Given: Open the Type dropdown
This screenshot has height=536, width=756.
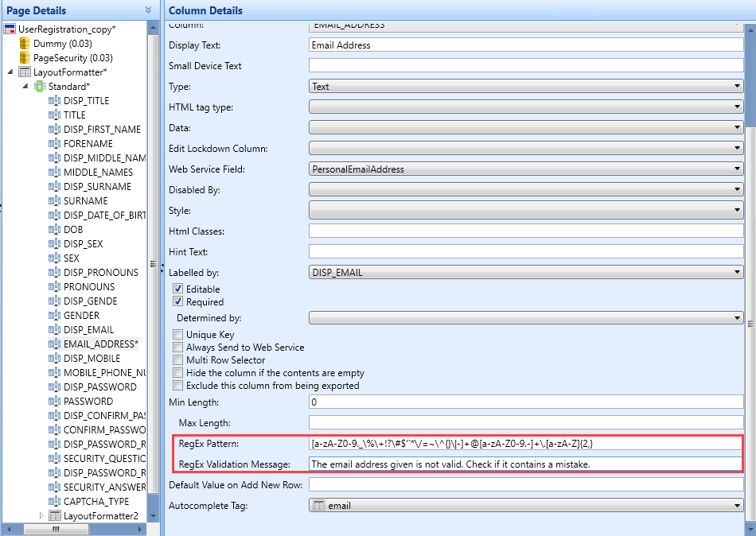Looking at the screenshot, I should pyautogui.click(x=525, y=87).
